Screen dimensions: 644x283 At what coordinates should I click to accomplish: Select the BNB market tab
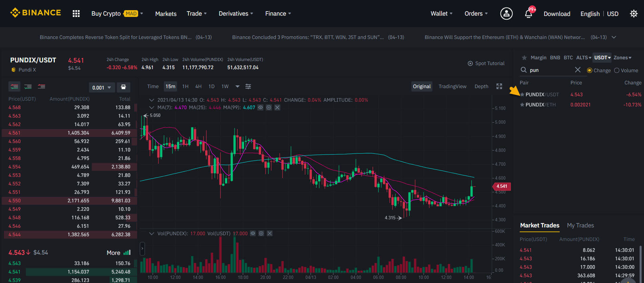click(555, 58)
